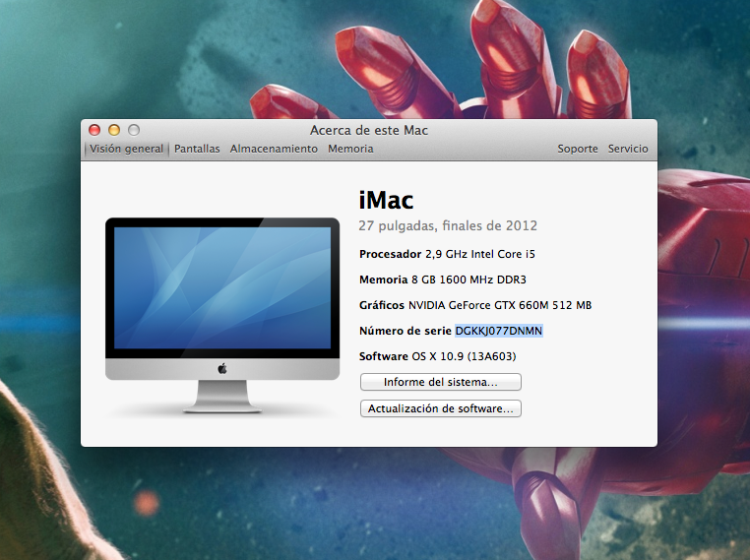Click the Informe del sistema button

(x=441, y=382)
